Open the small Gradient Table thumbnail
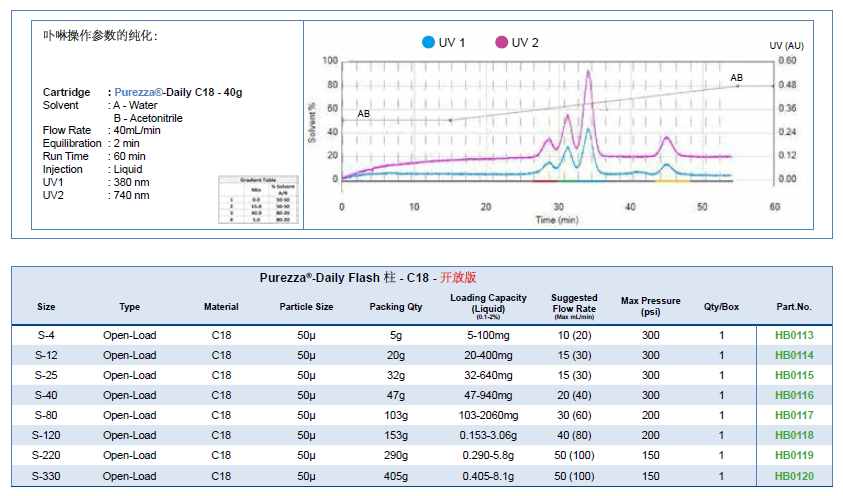 pyautogui.click(x=258, y=199)
